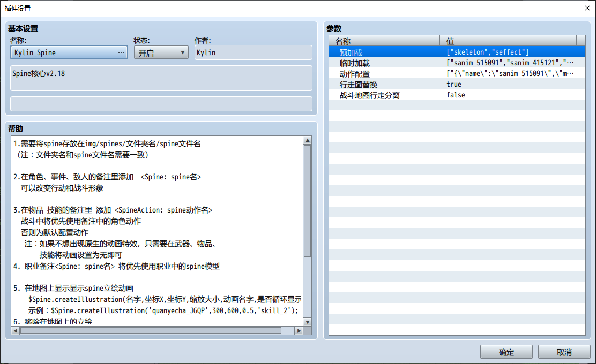Select the 战斗地图行走分离 parameter row
This screenshot has width=596, height=364.
point(457,95)
